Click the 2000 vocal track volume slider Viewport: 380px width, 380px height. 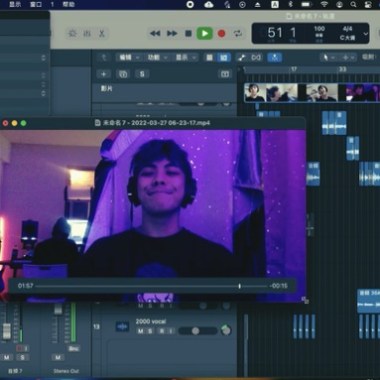(198, 331)
